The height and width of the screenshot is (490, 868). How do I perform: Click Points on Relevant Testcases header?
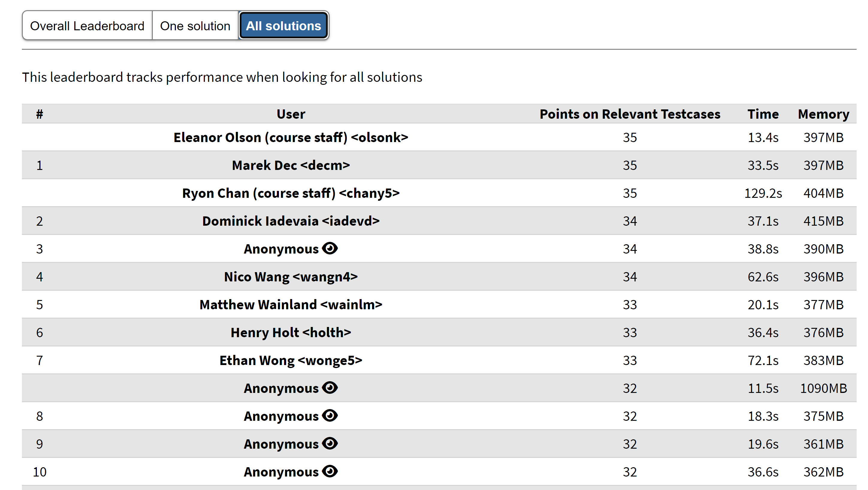click(630, 114)
